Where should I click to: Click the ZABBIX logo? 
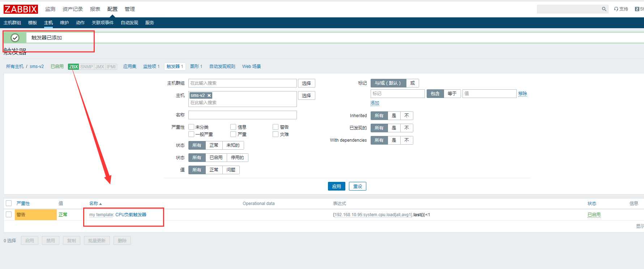tap(21, 9)
